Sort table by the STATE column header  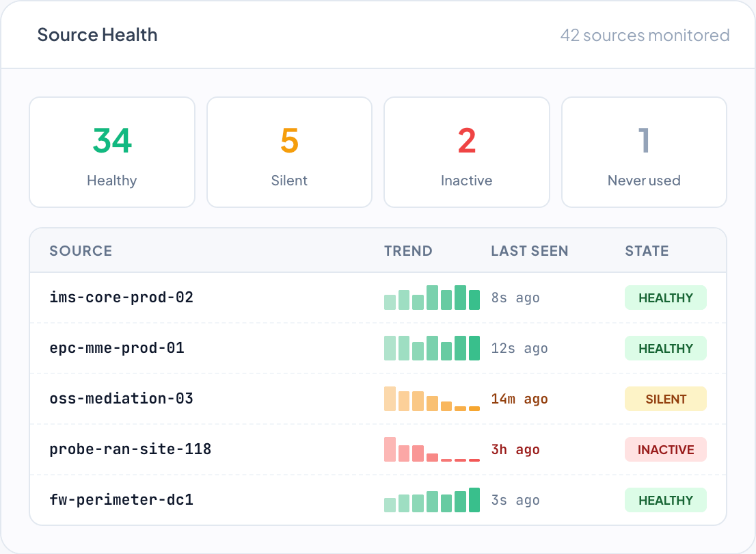(x=647, y=251)
